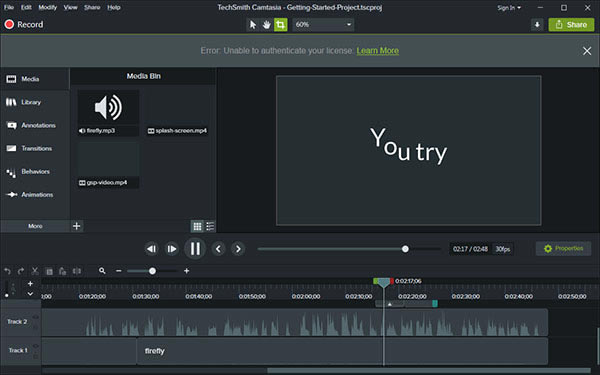Activate the pan hand tool

coord(266,25)
